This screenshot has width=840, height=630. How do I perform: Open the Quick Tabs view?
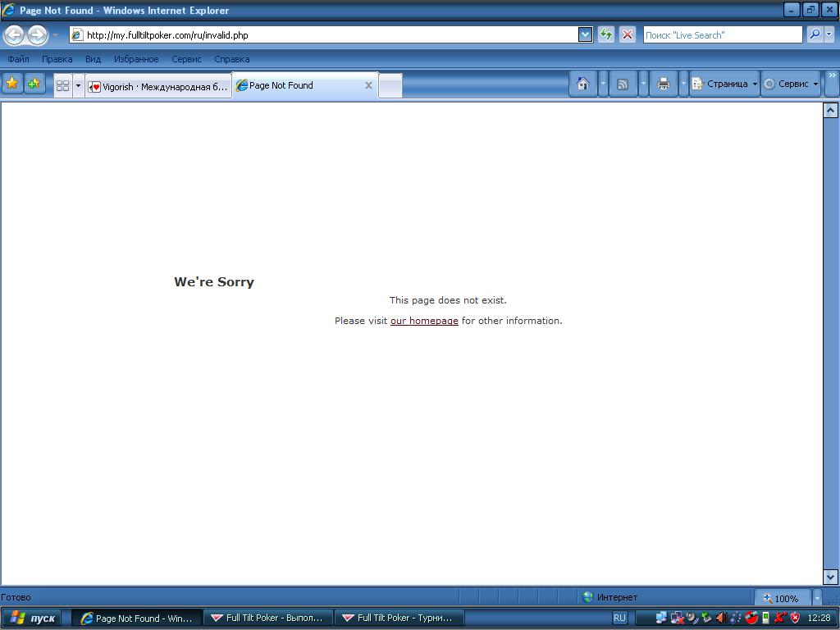tap(62, 85)
